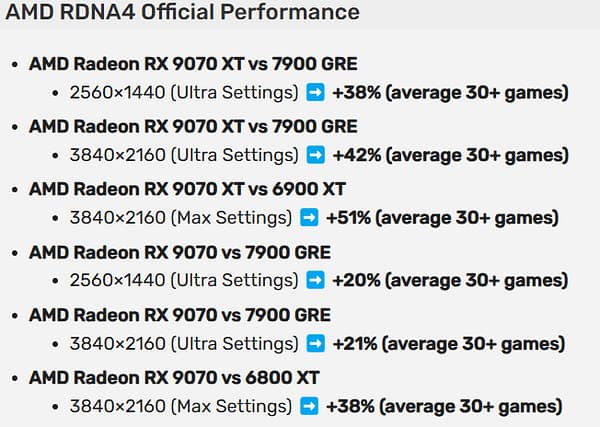Click the bullet beside "RX 9070 vs 6800 XT"

click(13, 379)
